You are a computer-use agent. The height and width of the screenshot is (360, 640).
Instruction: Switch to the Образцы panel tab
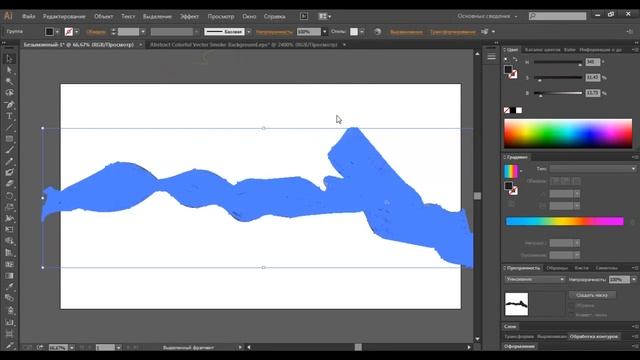pos(557,268)
